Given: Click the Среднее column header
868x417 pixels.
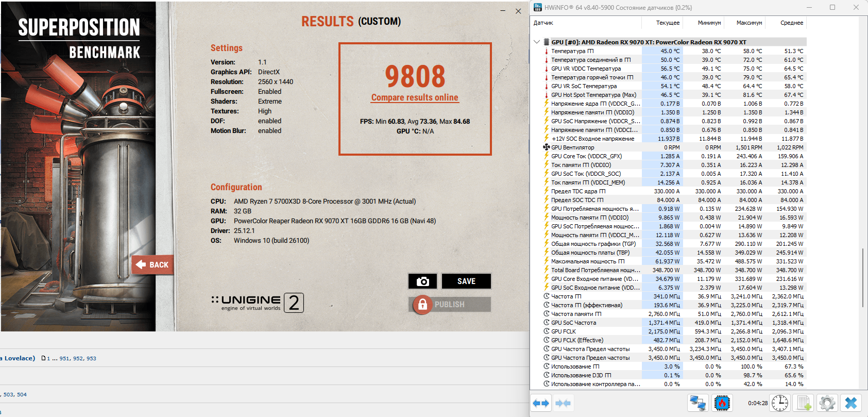Looking at the screenshot, I should 786,23.
